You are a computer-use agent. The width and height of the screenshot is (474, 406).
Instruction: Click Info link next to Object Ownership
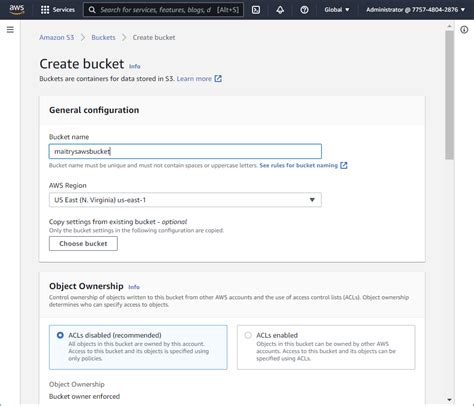(134, 287)
